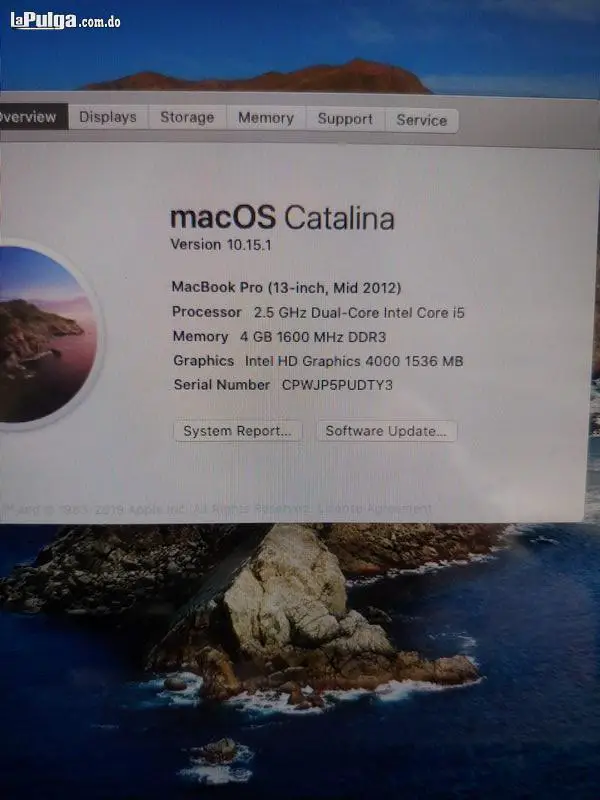
Task: Click the Graphics label
Action: [x=204, y=361]
